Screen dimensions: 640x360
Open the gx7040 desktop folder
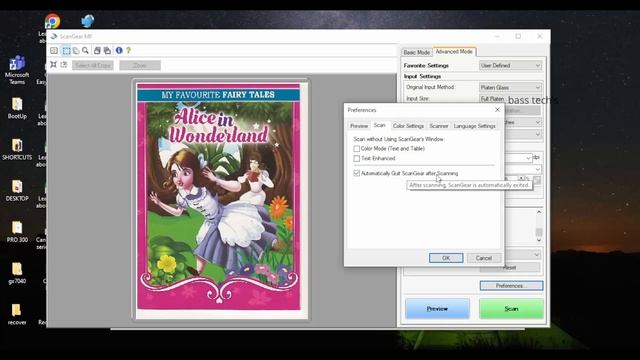pos(17,273)
